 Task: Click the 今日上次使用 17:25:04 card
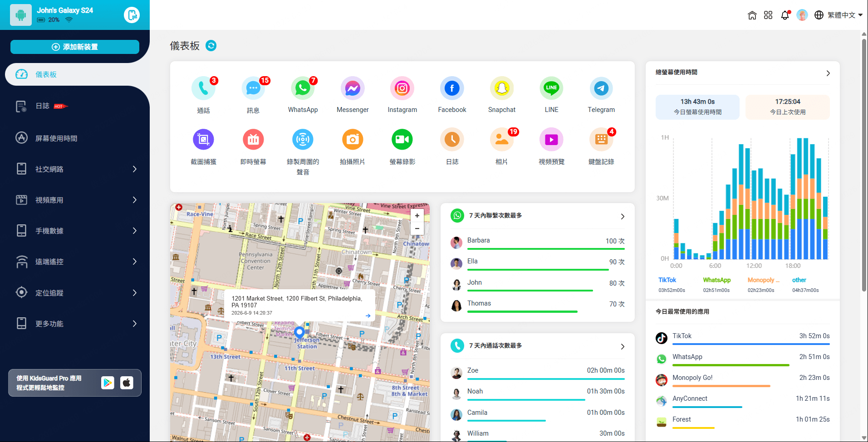(x=788, y=107)
